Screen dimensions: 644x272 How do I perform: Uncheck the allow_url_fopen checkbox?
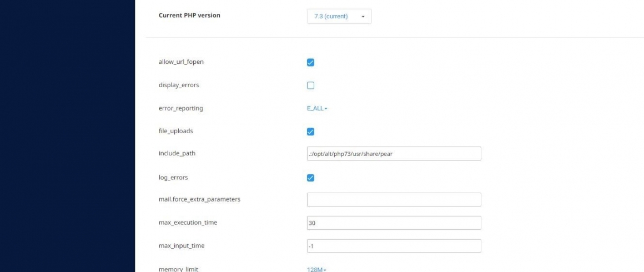310,63
